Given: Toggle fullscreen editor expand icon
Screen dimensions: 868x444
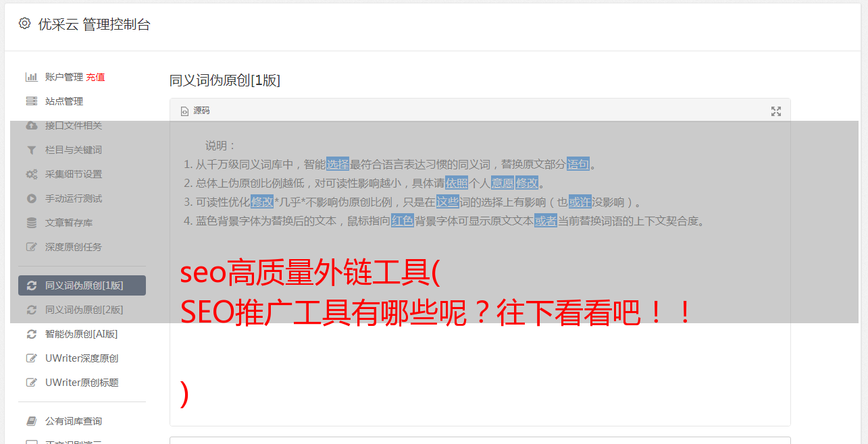Looking at the screenshot, I should [x=776, y=111].
